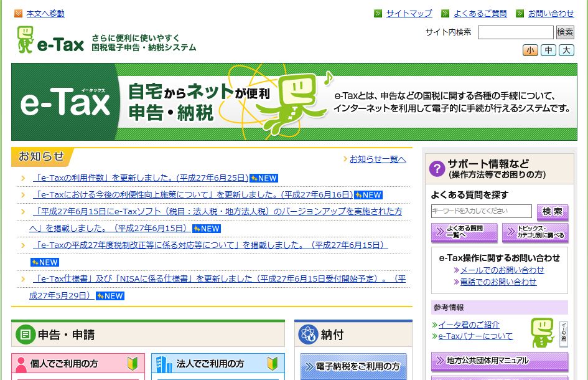Viewport: 588px width, 380px height.
Task: Click the green arrow icon beside サイトマップ
Action: (378, 14)
